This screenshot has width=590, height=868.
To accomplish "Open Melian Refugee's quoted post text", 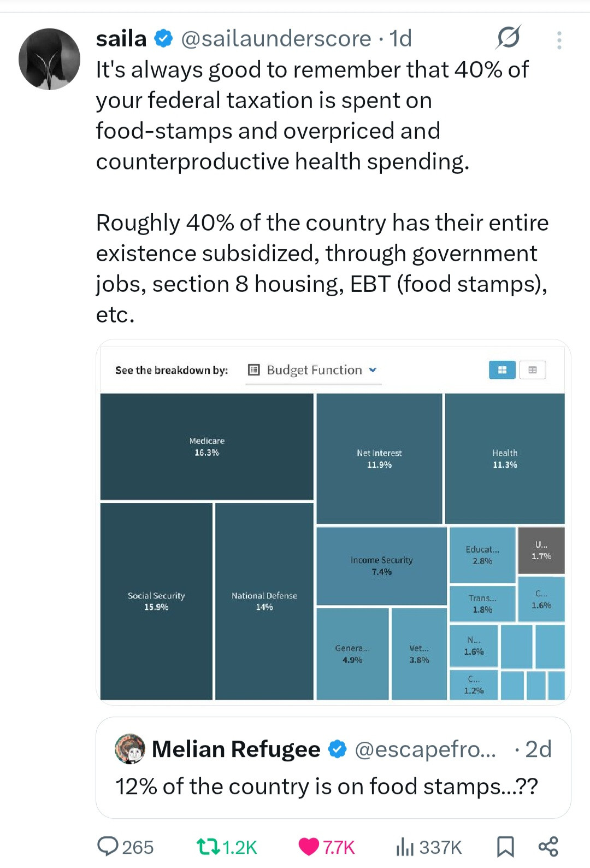I will coord(326,786).
